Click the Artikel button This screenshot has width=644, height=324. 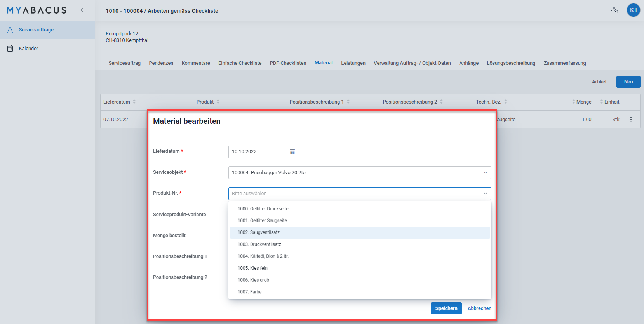[599, 82]
